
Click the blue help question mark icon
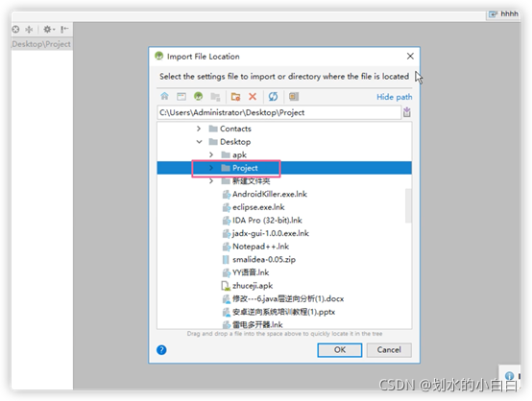(161, 349)
